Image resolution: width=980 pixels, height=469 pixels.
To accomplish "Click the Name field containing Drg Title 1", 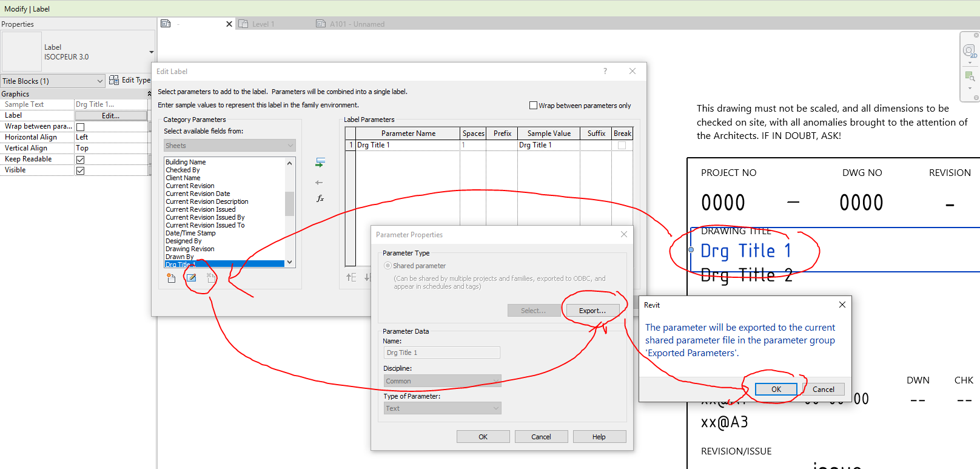I will point(442,353).
